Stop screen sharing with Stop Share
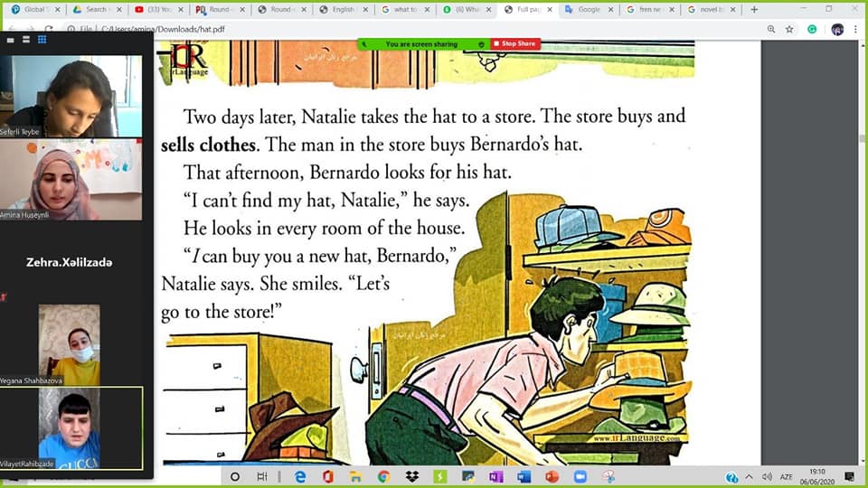 [514, 43]
